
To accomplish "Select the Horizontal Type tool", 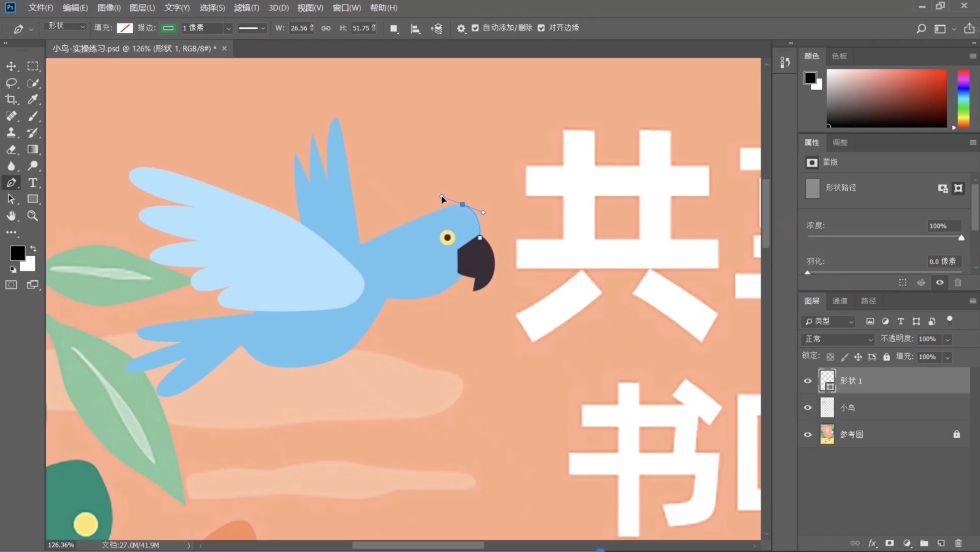I will click(x=33, y=183).
